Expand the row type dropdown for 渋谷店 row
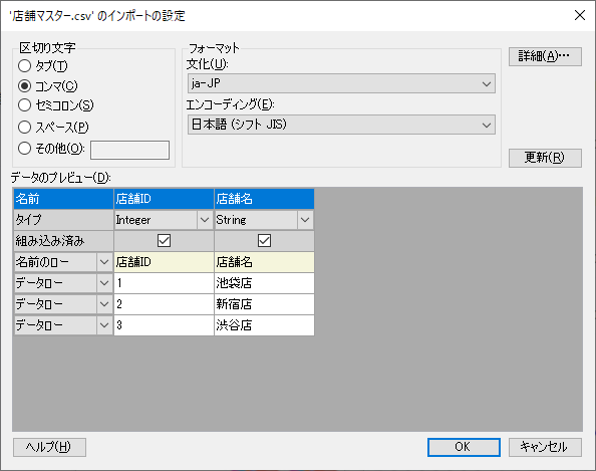This screenshot has width=596, height=471. pos(104,325)
